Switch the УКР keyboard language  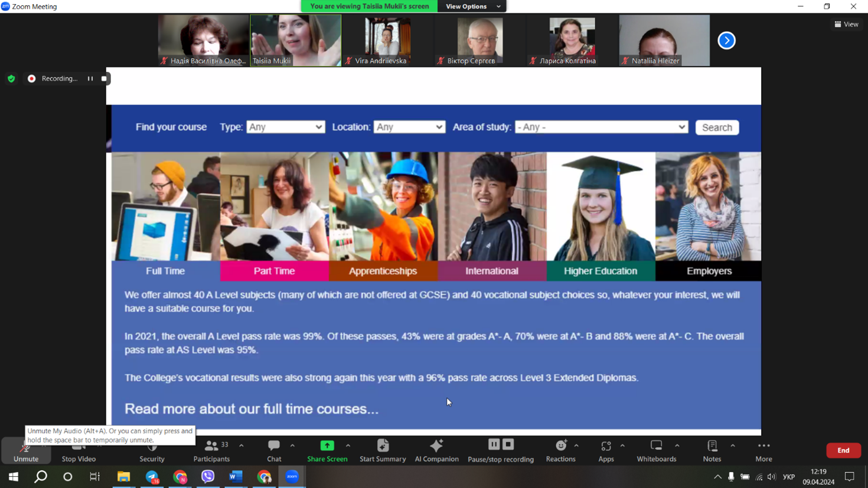pos(789,477)
